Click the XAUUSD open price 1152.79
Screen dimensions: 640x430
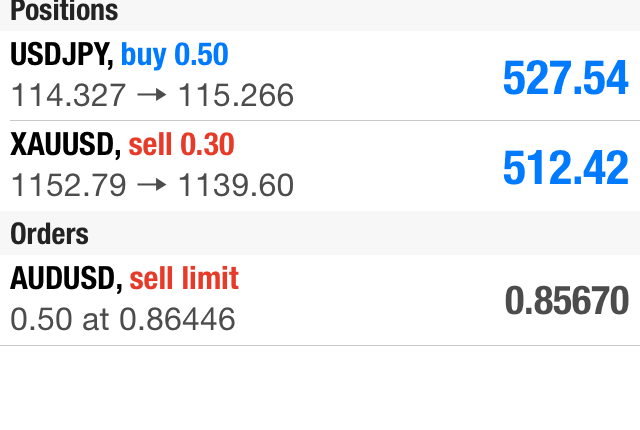[69, 185]
